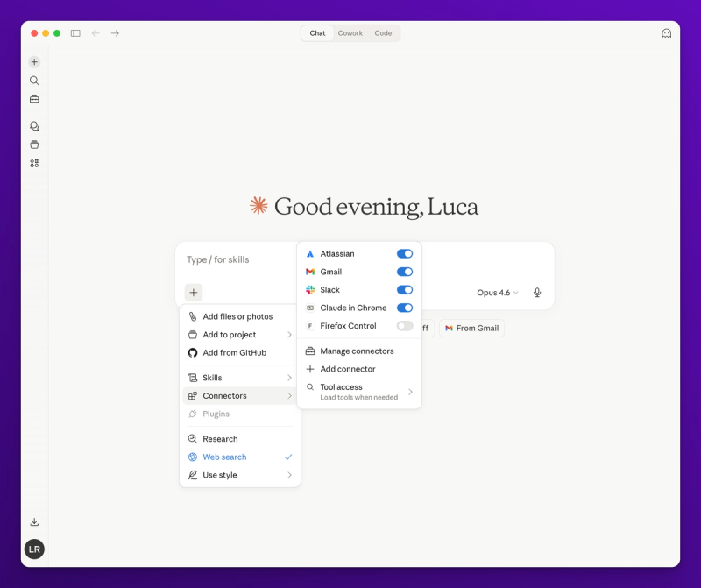Image resolution: width=701 pixels, height=588 pixels.
Task: Open the artifacts icon in the sidebar
Action: point(33,145)
